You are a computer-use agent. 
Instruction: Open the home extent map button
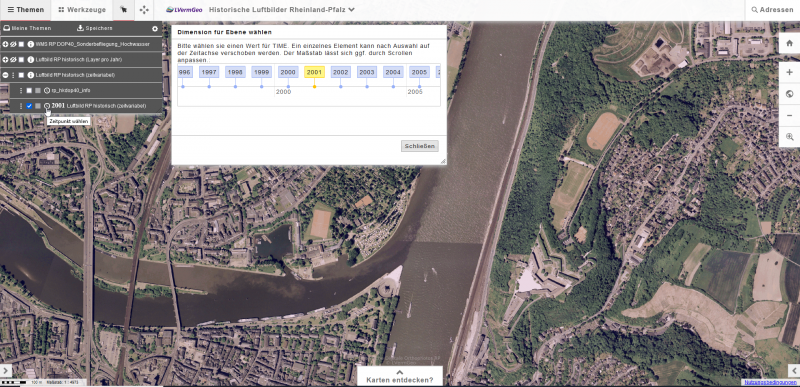click(x=789, y=43)
